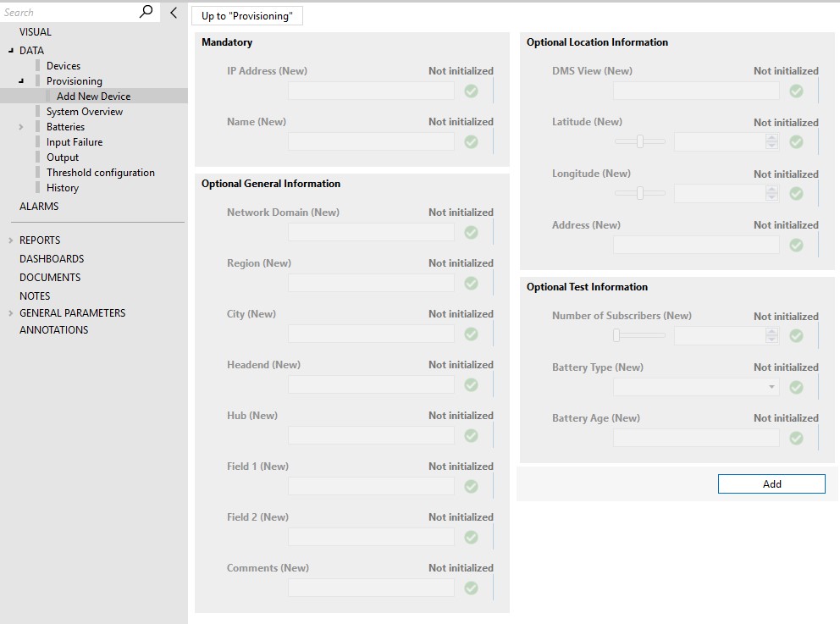
Task: Click the DMS View input field
Action: pos(696,91)
